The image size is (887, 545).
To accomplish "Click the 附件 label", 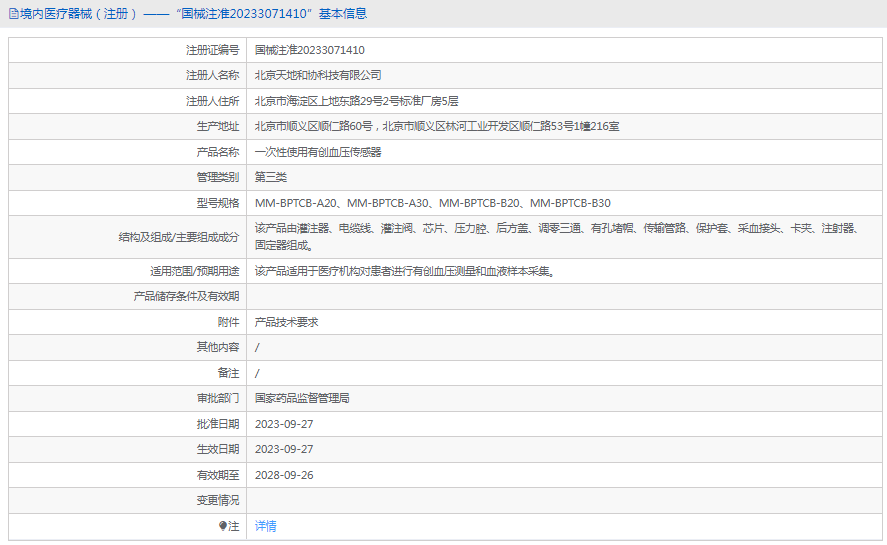I will (229, 322).
